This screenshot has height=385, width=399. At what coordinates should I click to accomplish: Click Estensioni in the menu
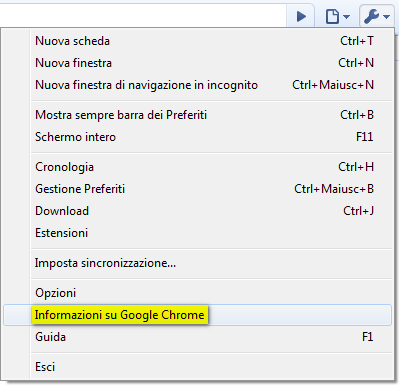tap(197, 233)
